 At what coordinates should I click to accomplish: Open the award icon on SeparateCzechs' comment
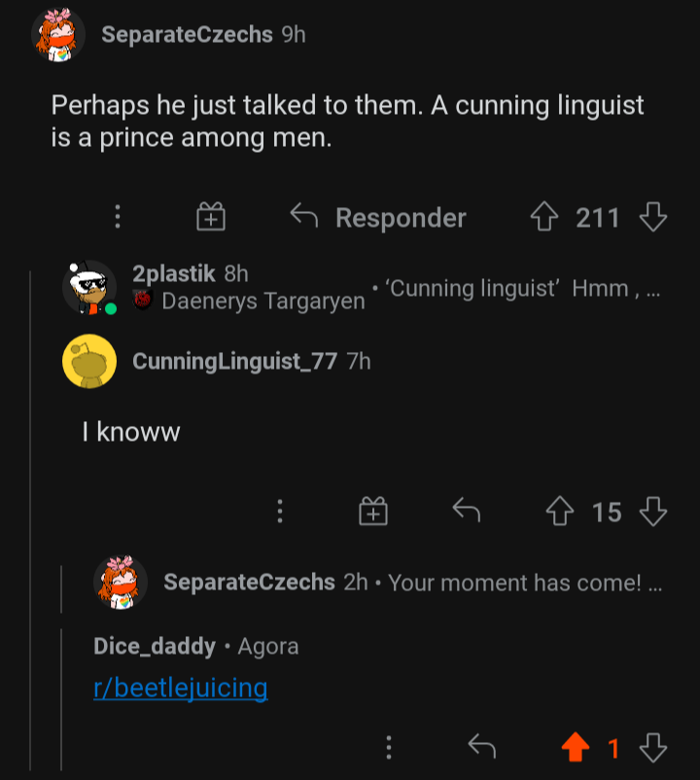(x=211, y=218)
